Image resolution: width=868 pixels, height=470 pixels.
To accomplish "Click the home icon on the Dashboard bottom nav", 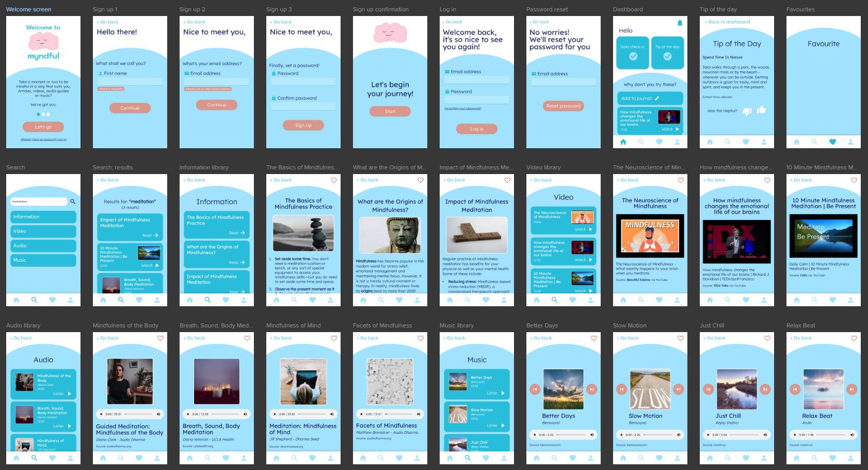I will tap(623, 141).
